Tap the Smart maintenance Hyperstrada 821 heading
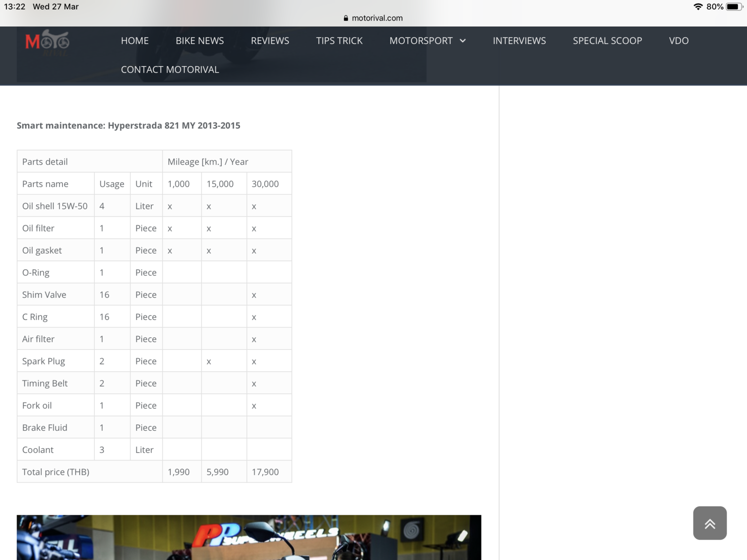 point(128,125)
